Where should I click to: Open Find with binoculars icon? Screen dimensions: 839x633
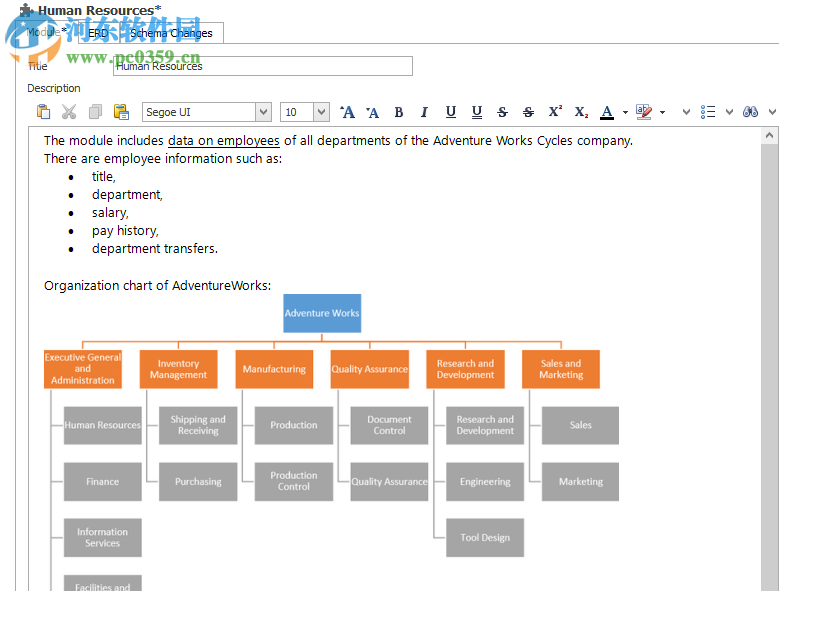pos(750,112)
